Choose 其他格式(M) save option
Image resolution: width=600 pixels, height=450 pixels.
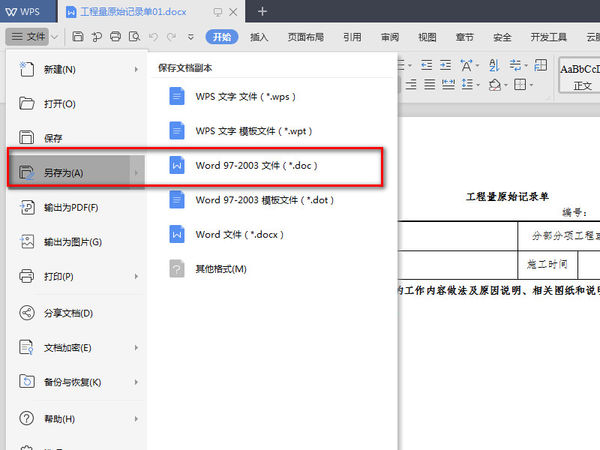point(272,269)
